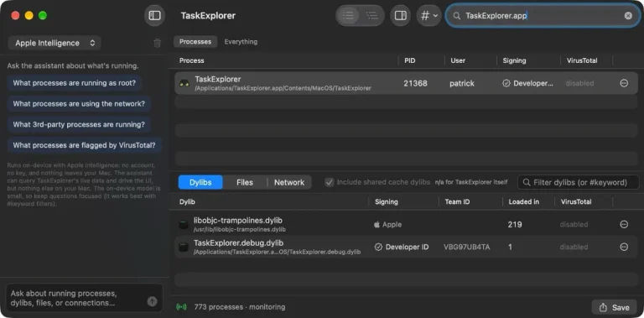Ask what processes are flagged by VirusTotal
644x318 pixels.
pyautogui.click(x=84, y=145)
